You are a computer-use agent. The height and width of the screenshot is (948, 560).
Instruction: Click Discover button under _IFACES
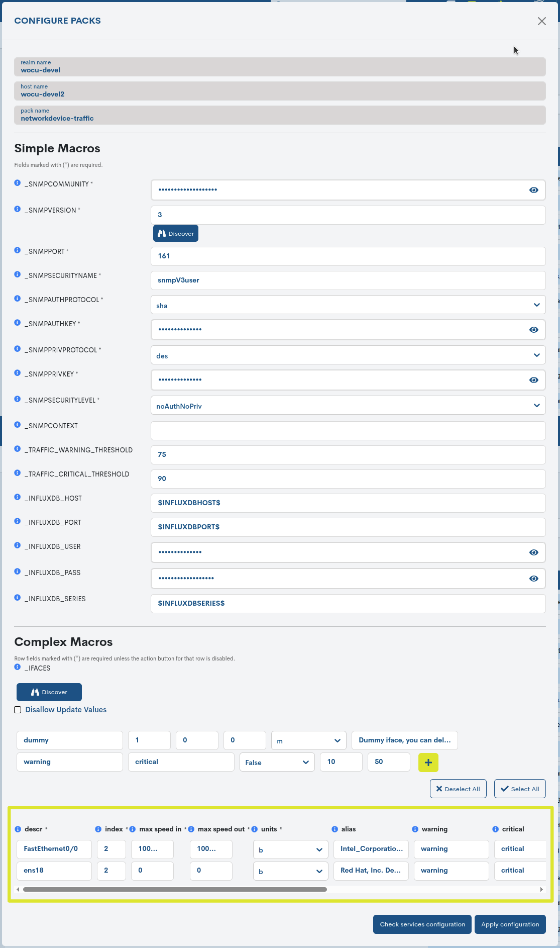click(49, 692)
